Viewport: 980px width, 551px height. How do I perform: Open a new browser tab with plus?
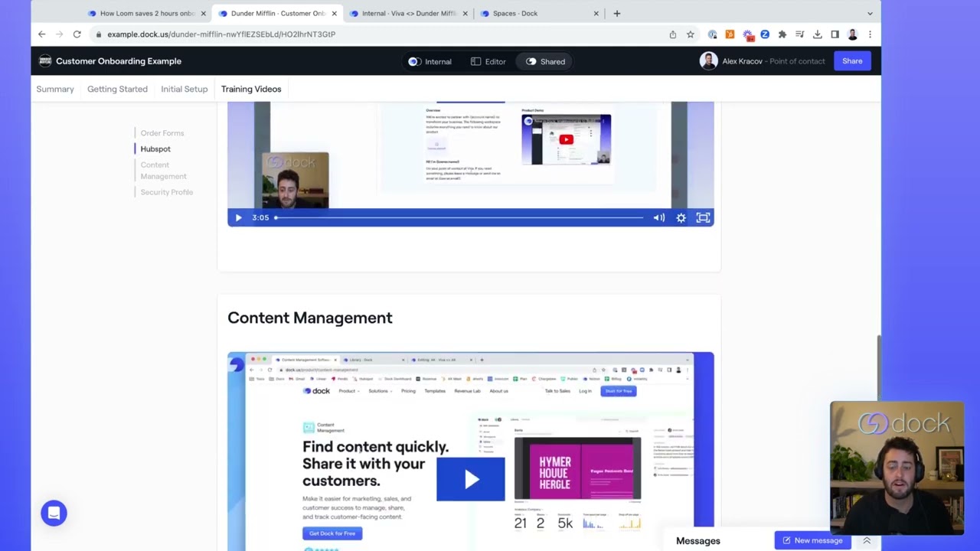click(616, 13)
